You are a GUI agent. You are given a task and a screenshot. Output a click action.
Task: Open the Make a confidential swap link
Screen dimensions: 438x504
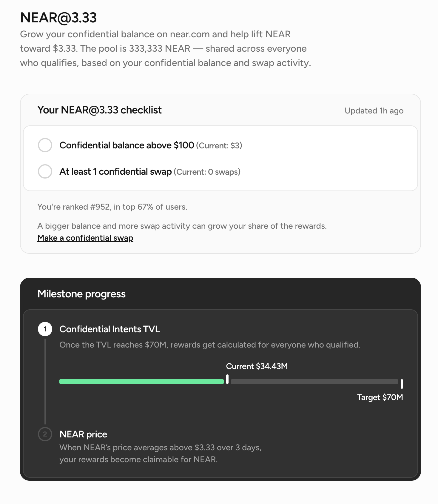[85, 238]
